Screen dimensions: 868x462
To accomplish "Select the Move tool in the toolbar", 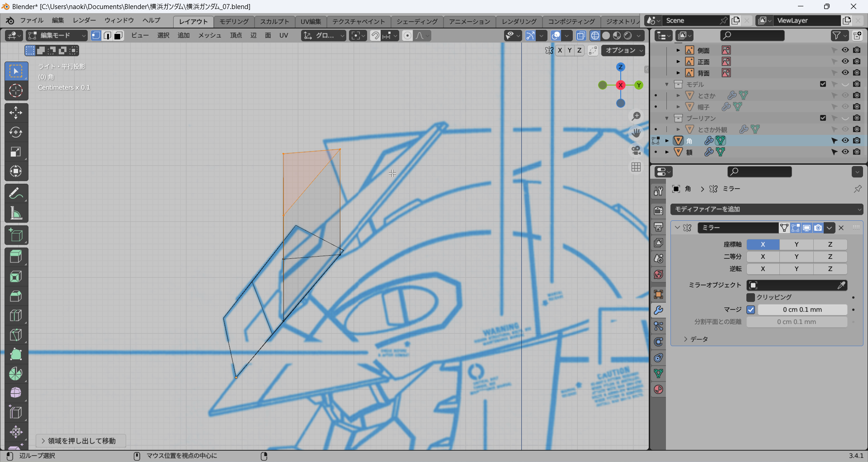I will [16, 113].
